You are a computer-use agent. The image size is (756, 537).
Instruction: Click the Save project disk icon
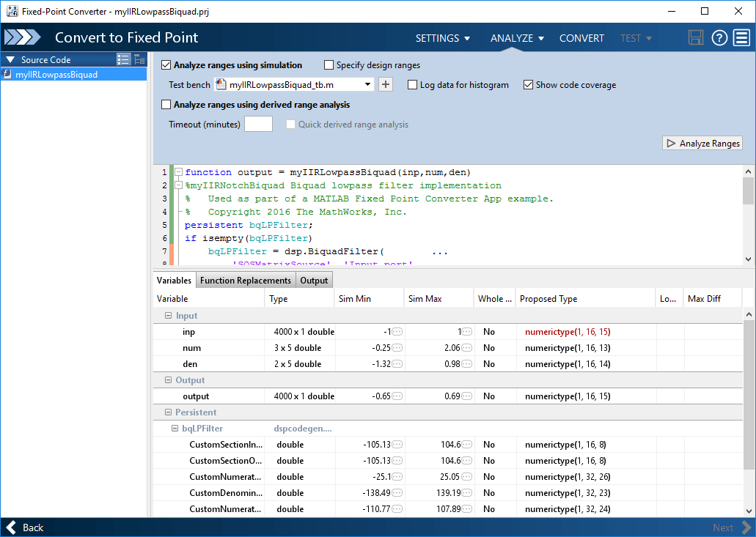pos(696,37)
